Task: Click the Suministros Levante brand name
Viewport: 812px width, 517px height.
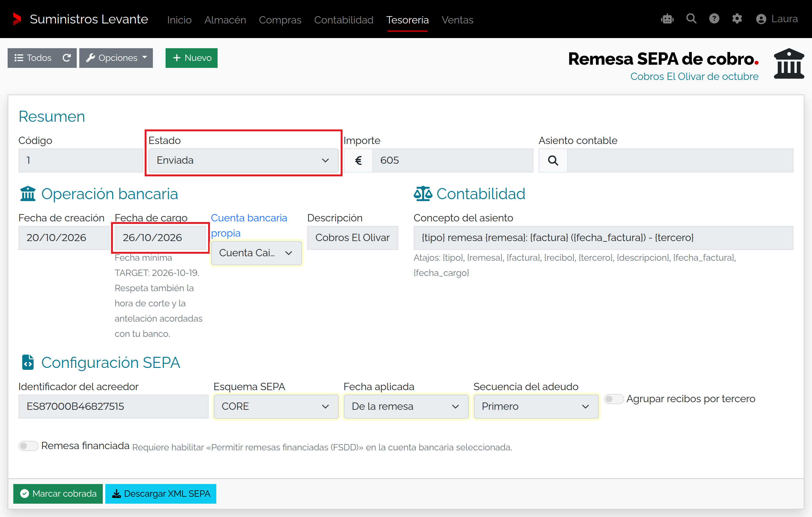Action: pos(89,19)
